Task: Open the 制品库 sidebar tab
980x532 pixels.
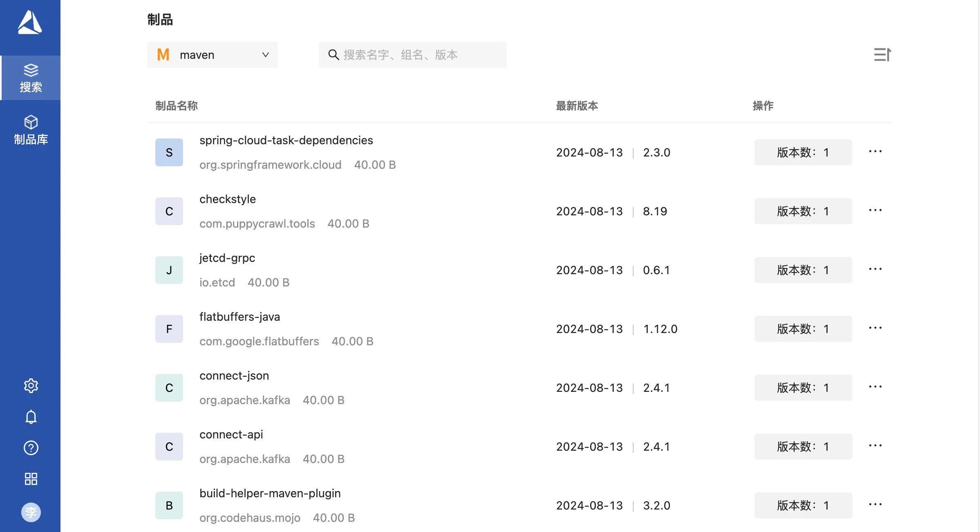Action: tap(31, 130)
